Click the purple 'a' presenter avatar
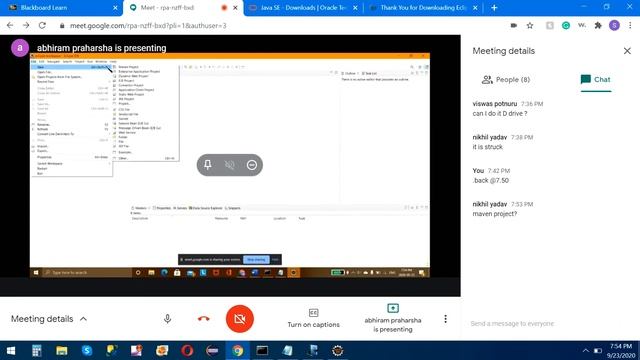Viewport: 640px width, 360px height. pos(20,48)
